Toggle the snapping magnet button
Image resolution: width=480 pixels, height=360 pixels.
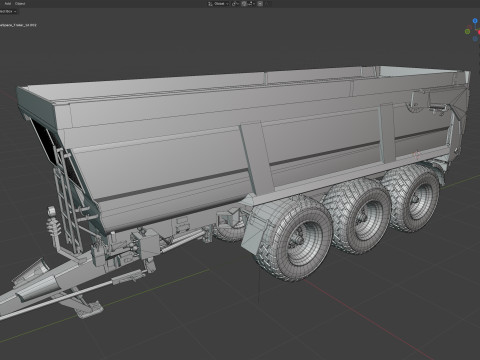point(244,4)
